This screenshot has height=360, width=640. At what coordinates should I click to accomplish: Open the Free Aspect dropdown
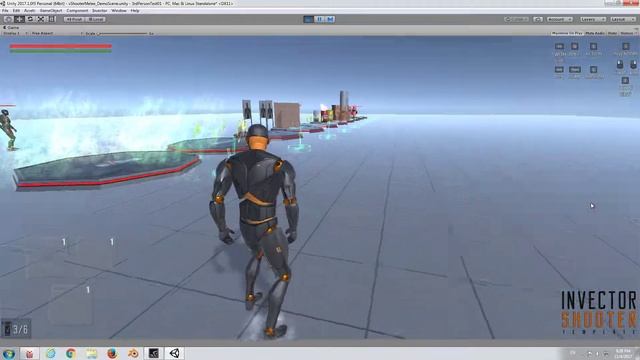point(57,33)
